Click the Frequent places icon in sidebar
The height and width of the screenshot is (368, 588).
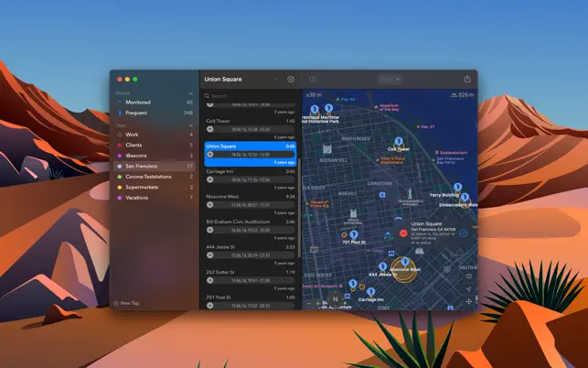pyautogui.click(x=120, y=113)
